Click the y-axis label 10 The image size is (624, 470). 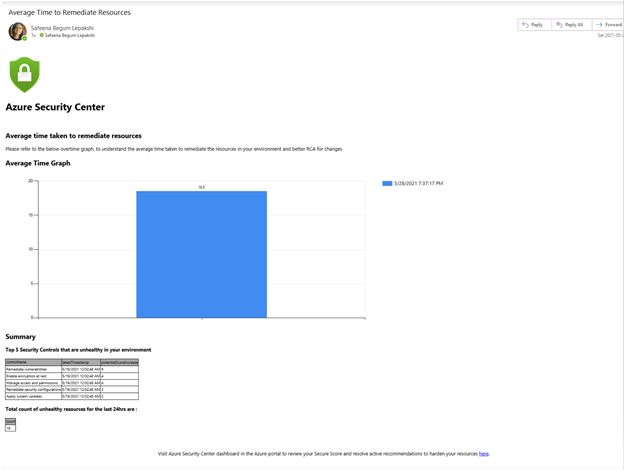tap(31, 249)
